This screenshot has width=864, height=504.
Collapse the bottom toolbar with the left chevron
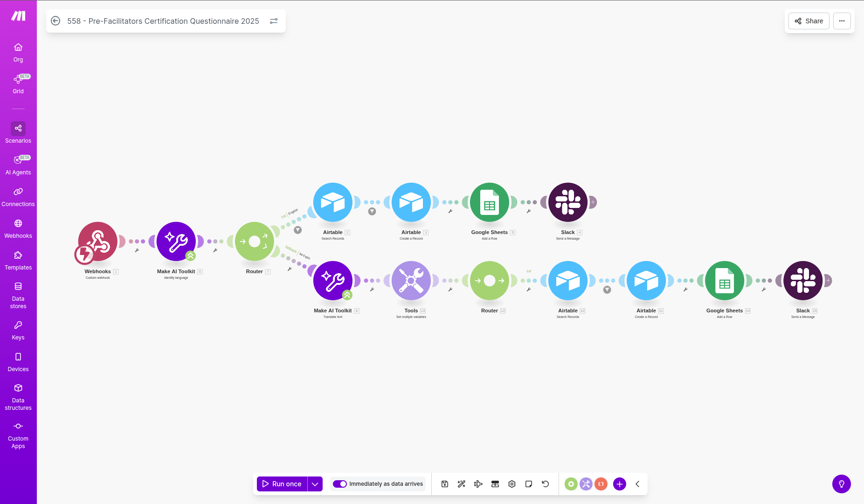637,484
